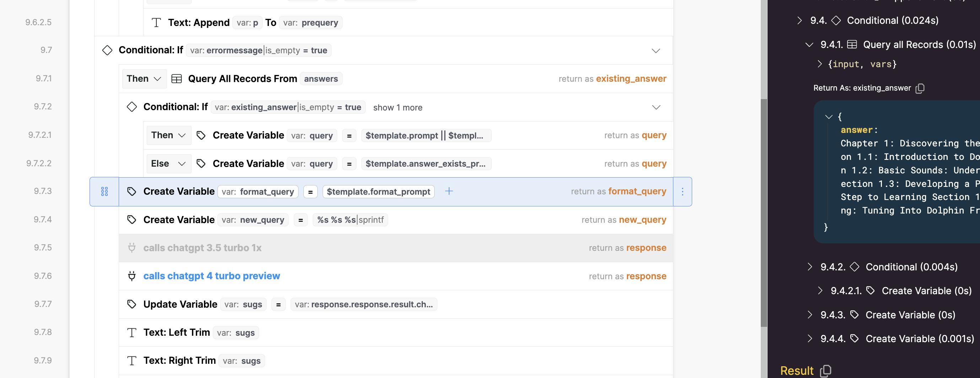Collapse the 9.4.1. Query all Records entry
Screen dimensions: 980x378
pos(809,45)
